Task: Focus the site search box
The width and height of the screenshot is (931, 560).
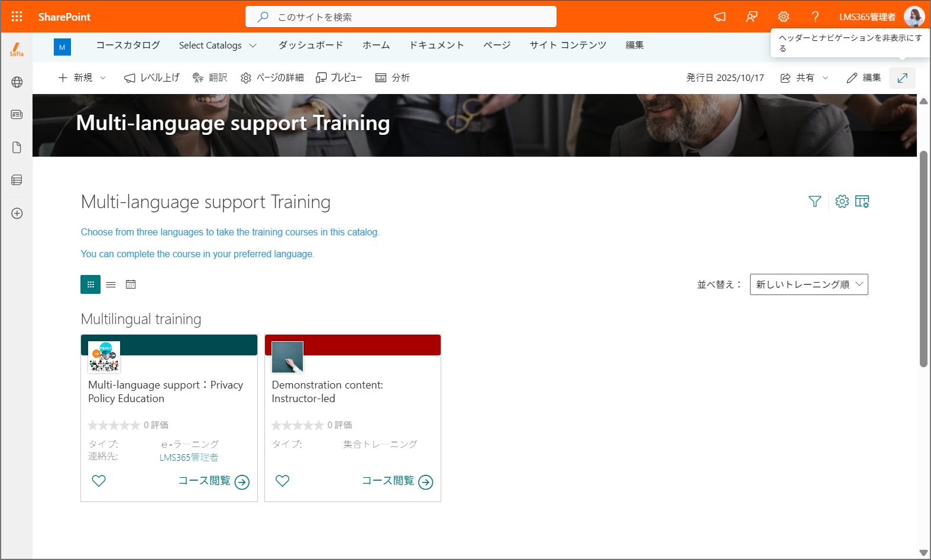Action: coord(401,17)
